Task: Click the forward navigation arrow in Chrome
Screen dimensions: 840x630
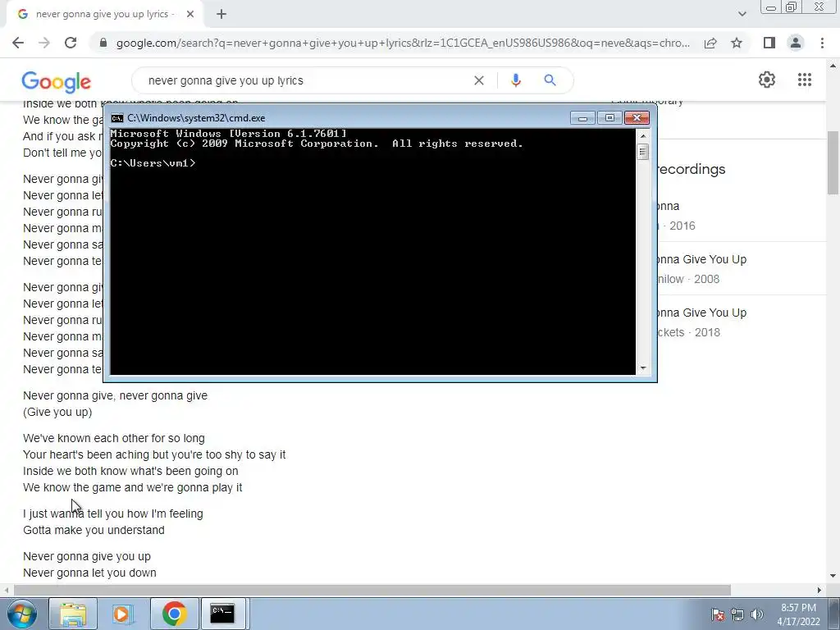Action: pyautogui.click(x=44, y=43)
